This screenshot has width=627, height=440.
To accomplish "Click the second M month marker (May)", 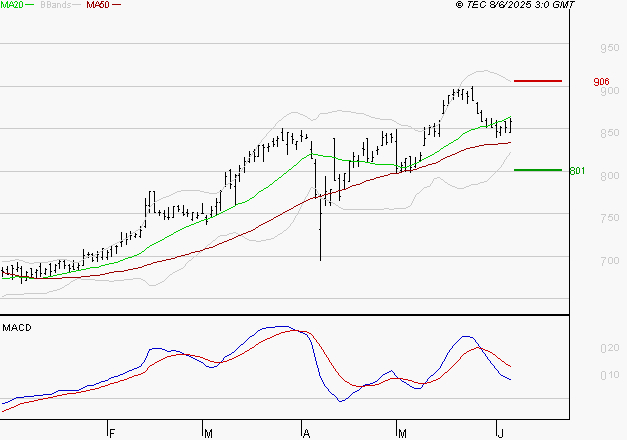I will click(x=402, y=433).
